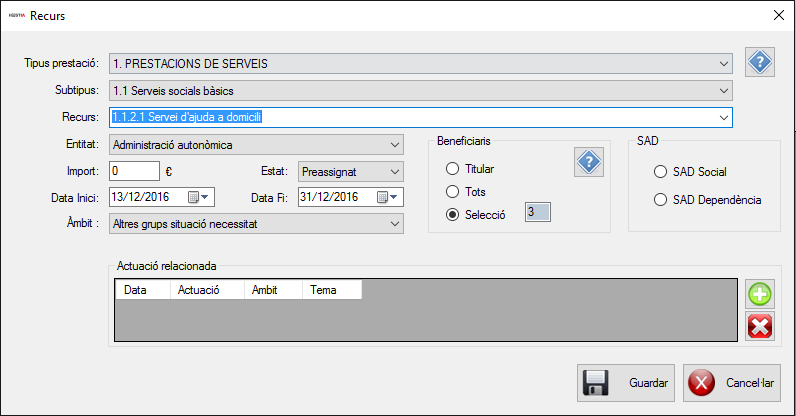Expand the Tipus prestació dropdown
796x416 pixels.
tap(724, 64)
